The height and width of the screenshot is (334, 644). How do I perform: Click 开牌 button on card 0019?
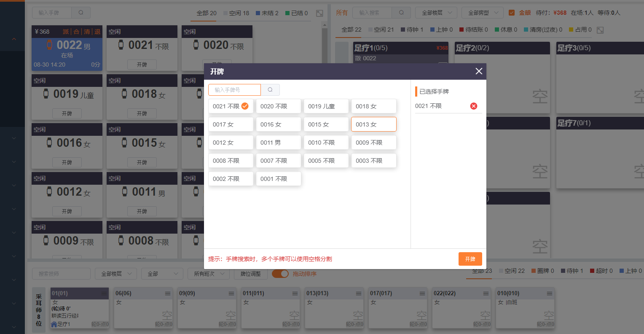67,113
